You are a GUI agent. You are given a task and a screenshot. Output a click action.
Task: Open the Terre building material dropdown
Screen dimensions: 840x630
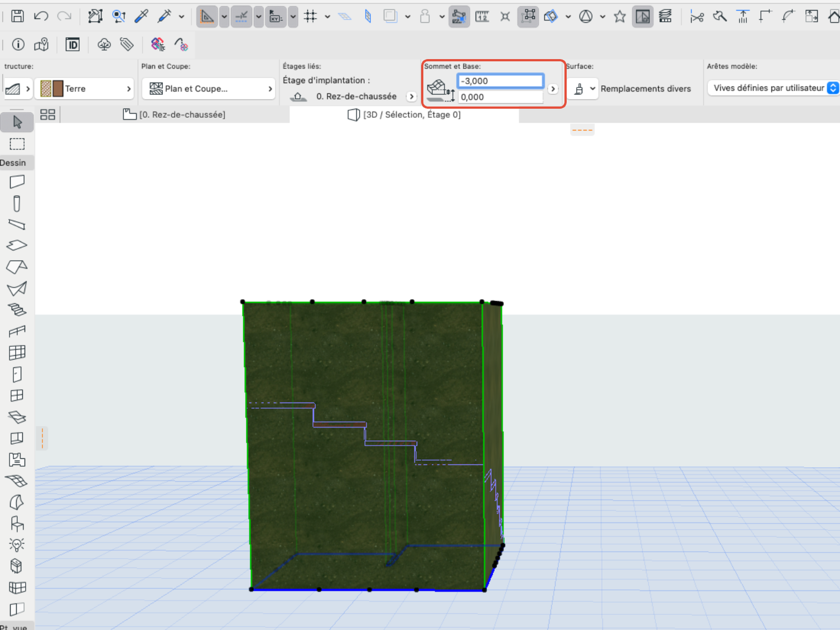[x=84, y=89]
